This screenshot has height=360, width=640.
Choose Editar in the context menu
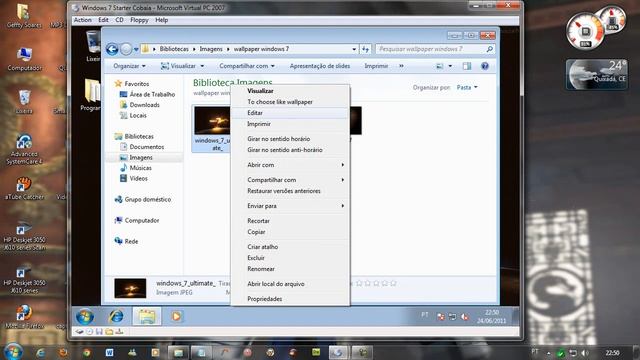(290, 113)
